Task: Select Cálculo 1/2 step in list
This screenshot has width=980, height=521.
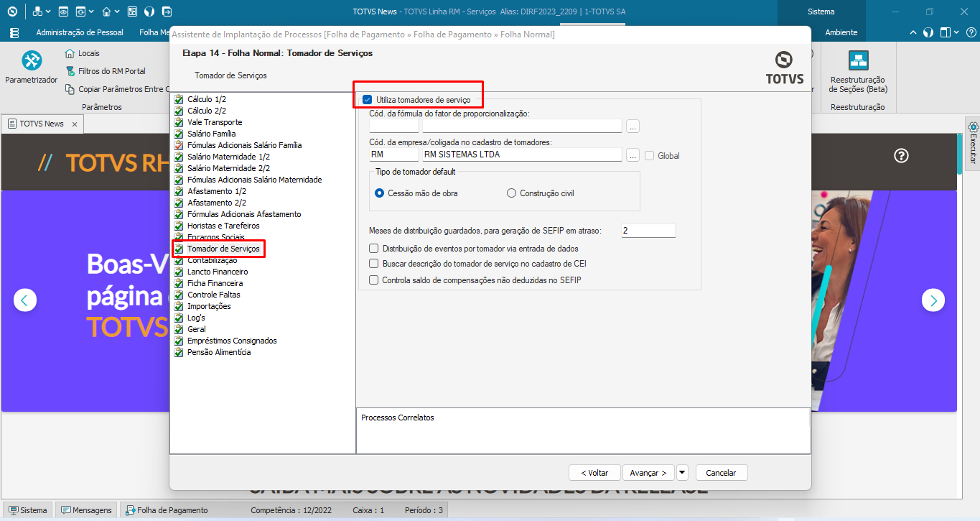Action: click(x=207, y=99)
